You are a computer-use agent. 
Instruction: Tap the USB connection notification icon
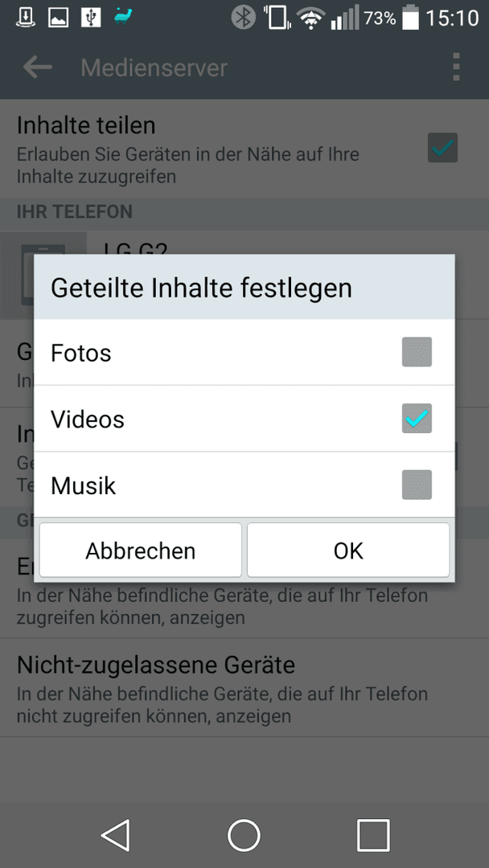pos(90,17)
